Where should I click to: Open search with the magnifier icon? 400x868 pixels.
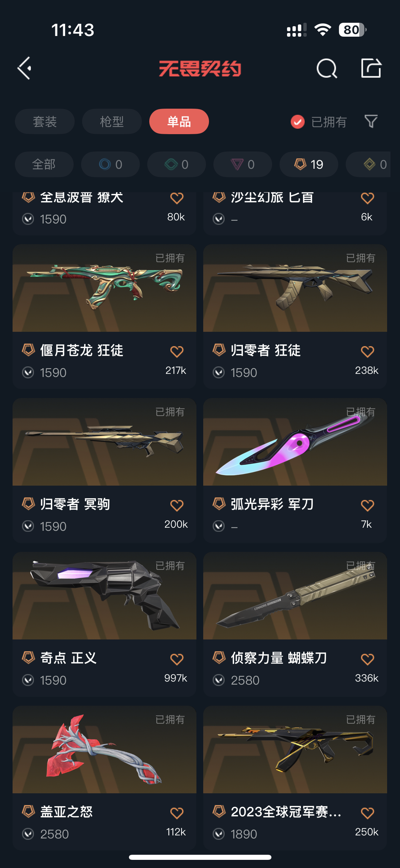click(x=327, y=68)
